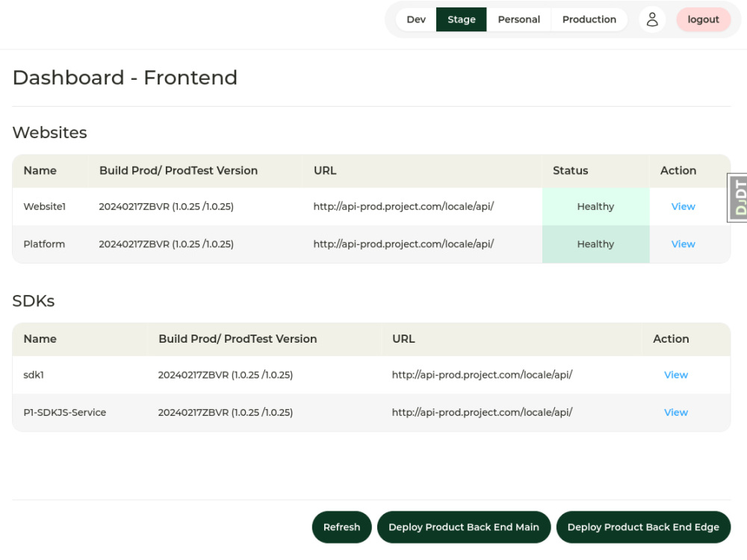Click the Websites table URL header

tap(325, 170)
